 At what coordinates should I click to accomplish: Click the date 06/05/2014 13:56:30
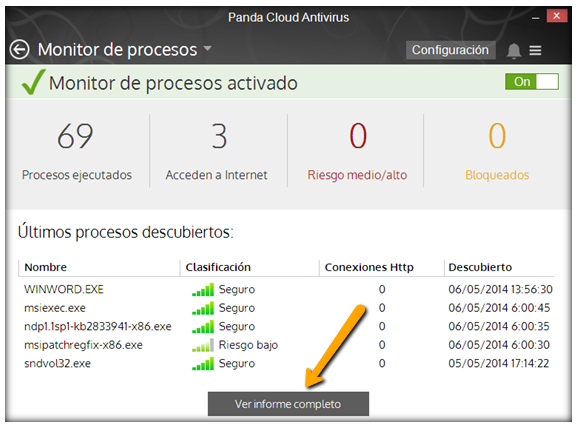tap(500, 290)
